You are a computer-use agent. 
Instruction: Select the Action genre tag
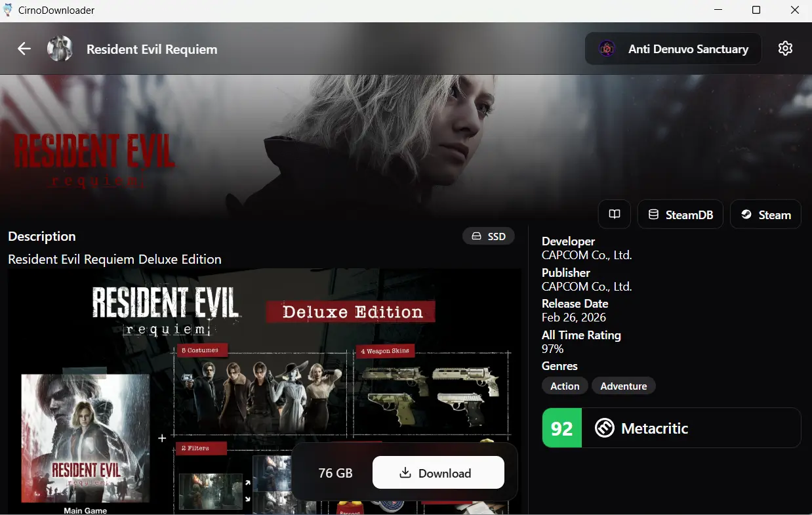click(565, 386)
